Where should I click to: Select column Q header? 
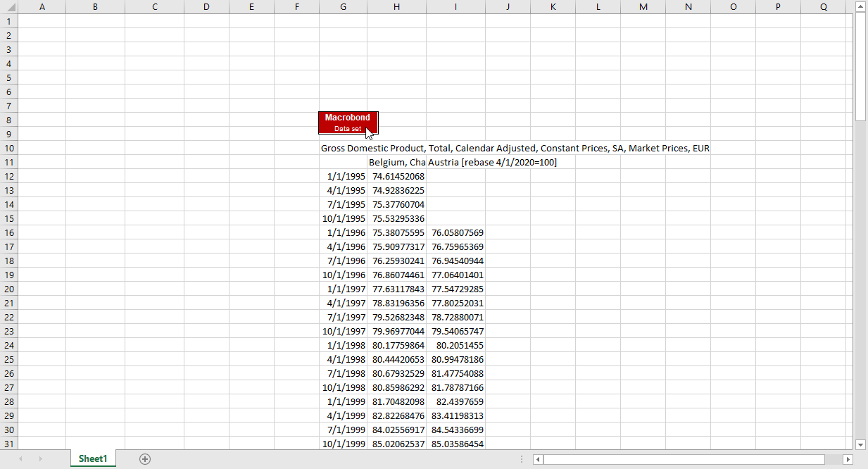[x=824, y=6]
